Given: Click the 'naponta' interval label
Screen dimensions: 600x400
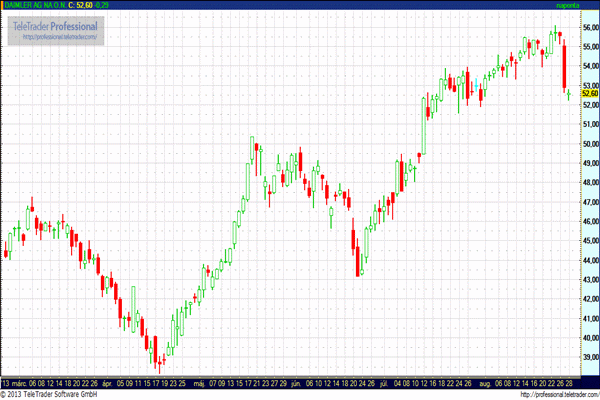Looking at the screenshot, I should coord(583,6).
